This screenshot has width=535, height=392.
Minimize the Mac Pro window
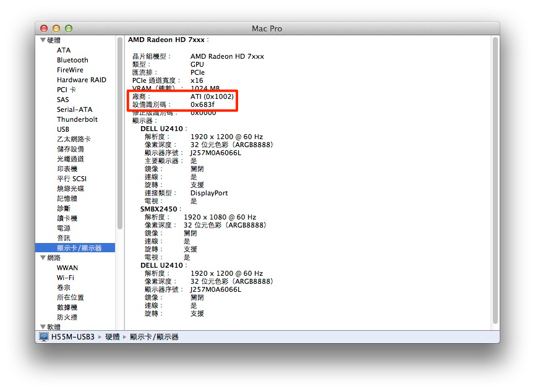click(56, 28)
